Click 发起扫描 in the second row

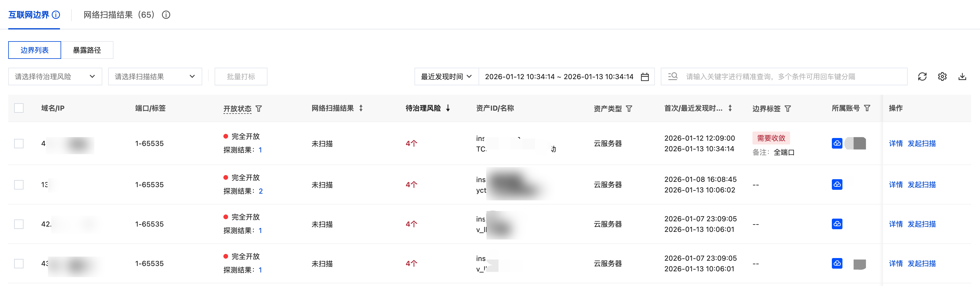(x=922, y=185)
